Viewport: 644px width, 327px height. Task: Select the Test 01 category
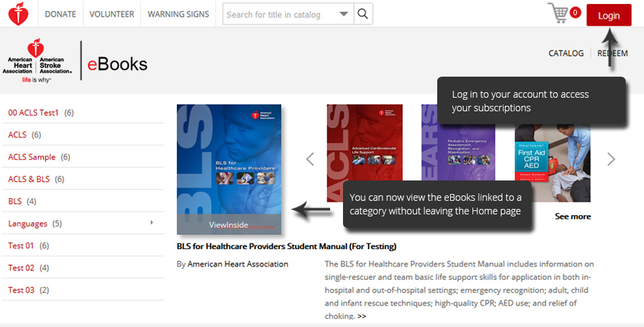21,246
